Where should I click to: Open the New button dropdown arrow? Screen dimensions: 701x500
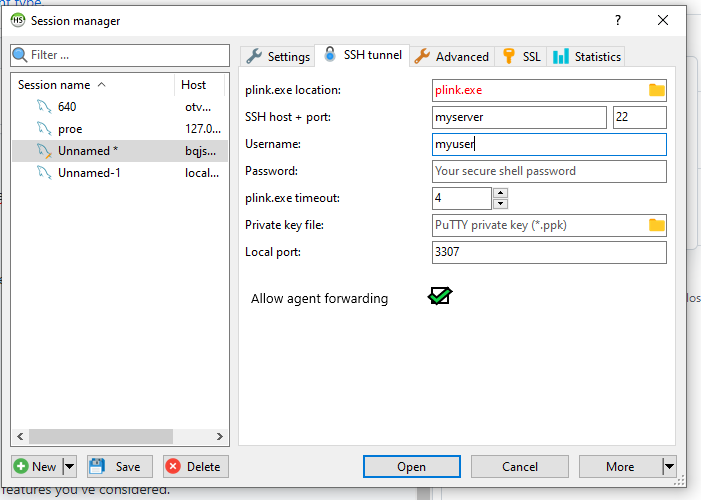pos(69,466)
